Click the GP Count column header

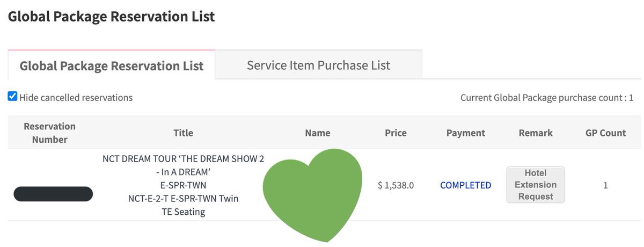coord(605,133)
